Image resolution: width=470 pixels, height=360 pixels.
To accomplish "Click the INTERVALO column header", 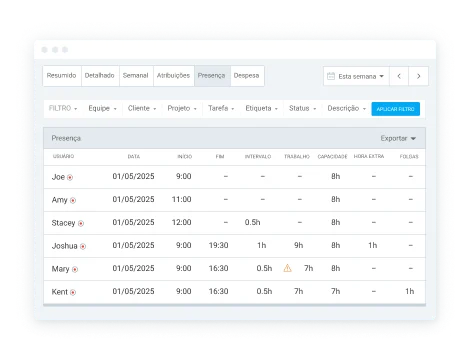I will tap(258, 156).
